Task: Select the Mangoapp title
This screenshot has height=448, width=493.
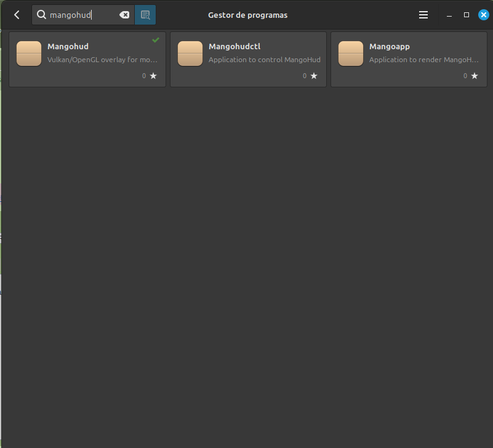Action: [390, 47]
